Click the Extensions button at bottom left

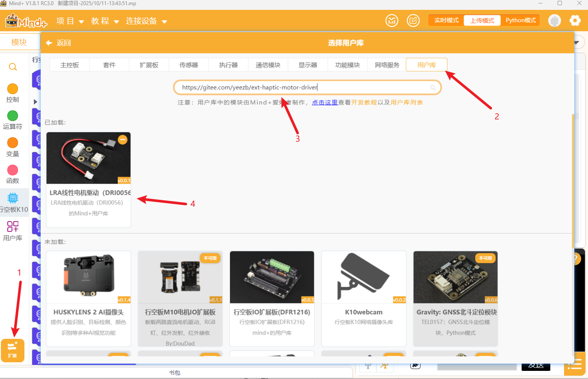[x=12, y=350]
